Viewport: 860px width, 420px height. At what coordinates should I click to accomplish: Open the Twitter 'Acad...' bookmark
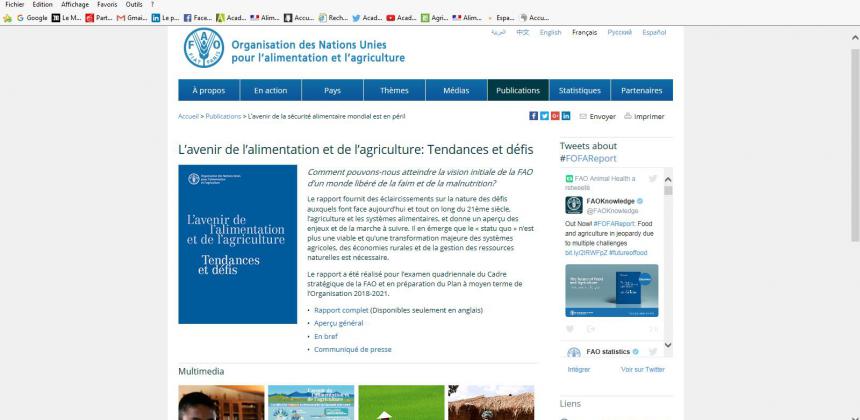(x=367, y=18)
